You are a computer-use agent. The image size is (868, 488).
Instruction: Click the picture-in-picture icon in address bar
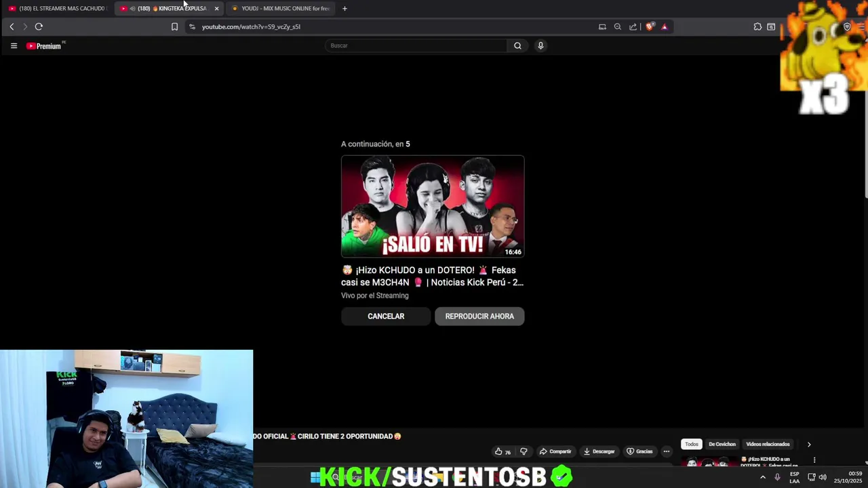pyautogui.click(x=602, y=26)
